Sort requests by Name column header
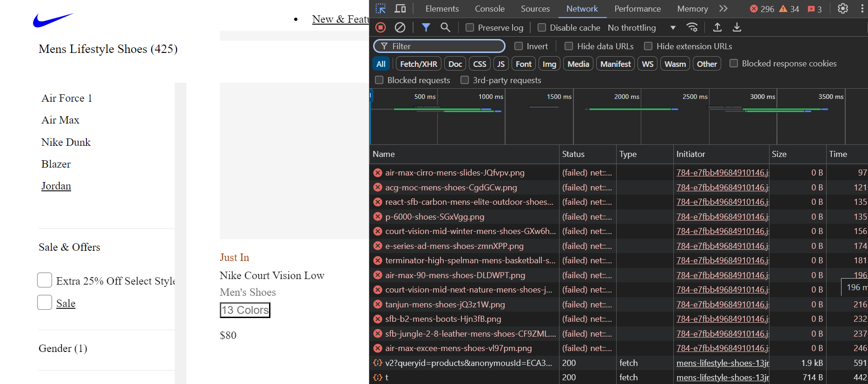868x384 pixels. tap(464, 154)
